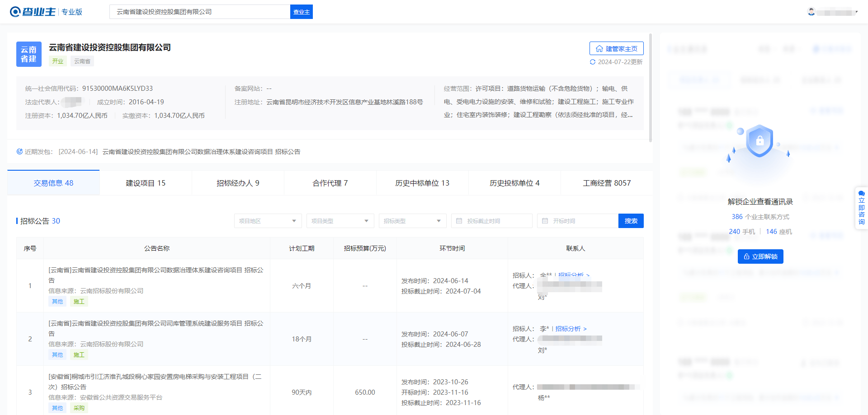Open the 招标类型 dropdown
Viewport: 868px width, 415px height.
pos(413,221)
